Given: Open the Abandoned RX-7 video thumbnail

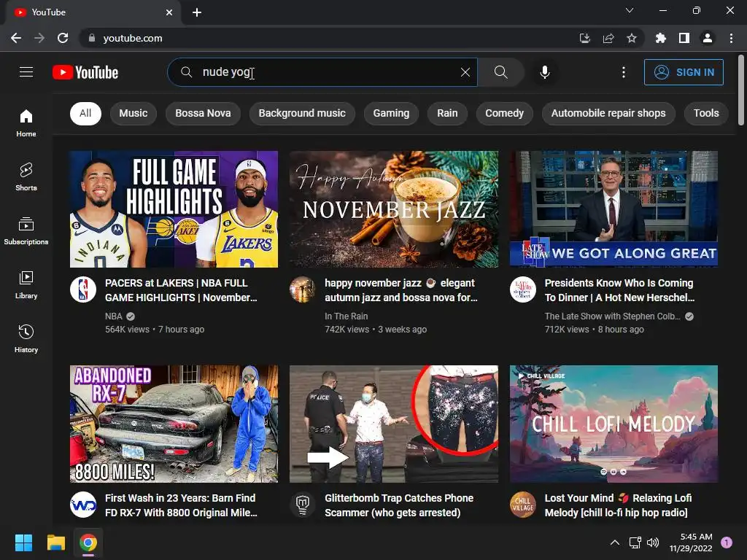Looking at the screenshot, I should pyautogui.click(x=174, y=424).
